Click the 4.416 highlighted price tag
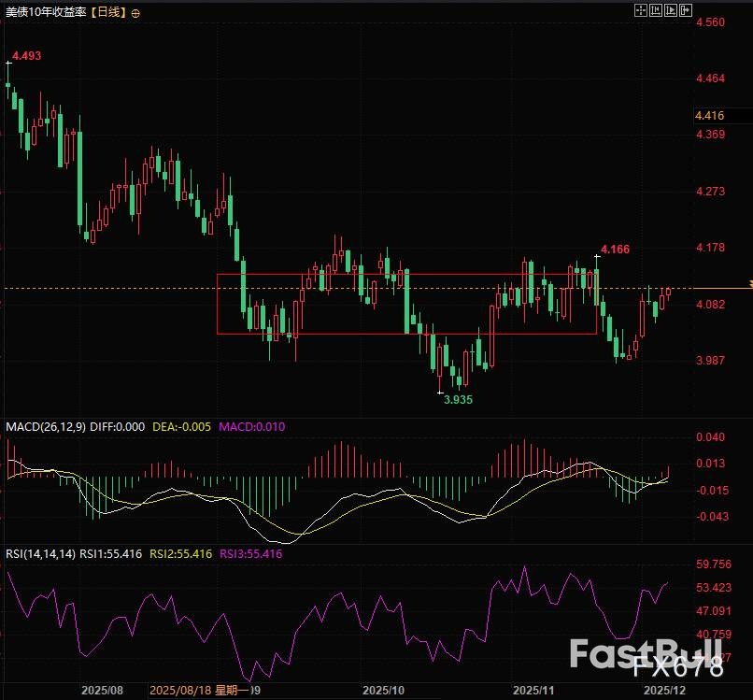This screenshot has height=700, width=753. pyautogui.click(x=710, y=116)
